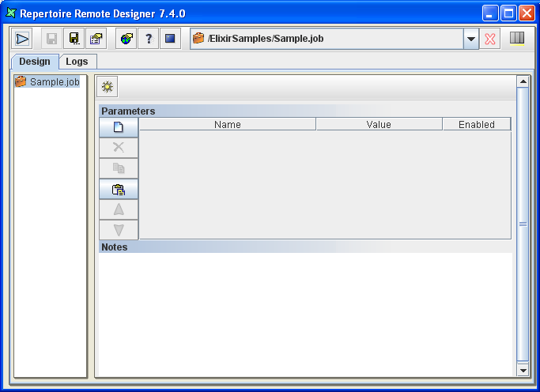
Task: Click inside the Notes text area
Action: pyautogui.click(x=305, y=314)
